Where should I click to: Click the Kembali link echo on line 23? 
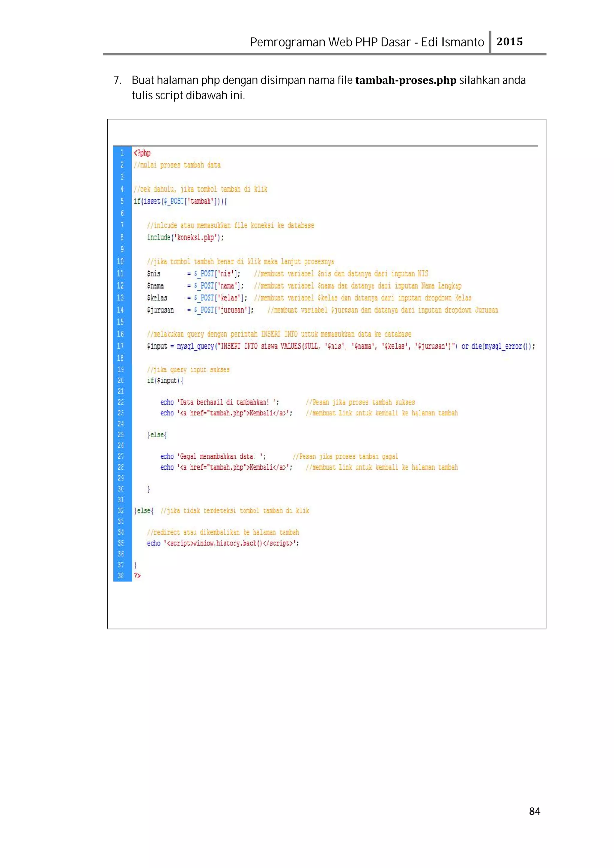(x=226, y=413)
